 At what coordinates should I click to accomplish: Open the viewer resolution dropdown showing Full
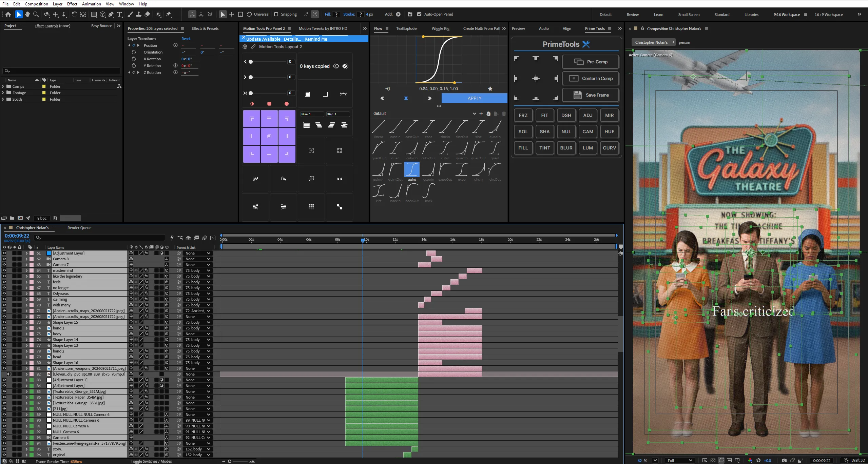(679, 461)
